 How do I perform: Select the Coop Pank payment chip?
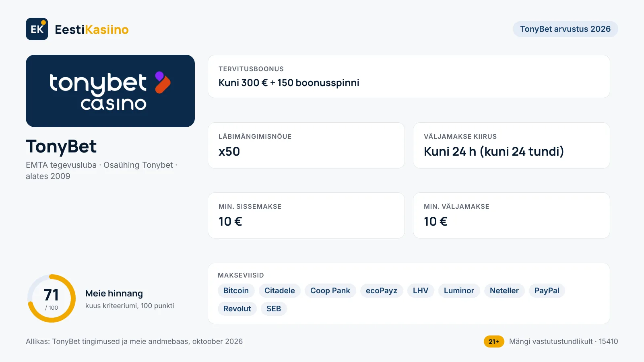[330, 291]
